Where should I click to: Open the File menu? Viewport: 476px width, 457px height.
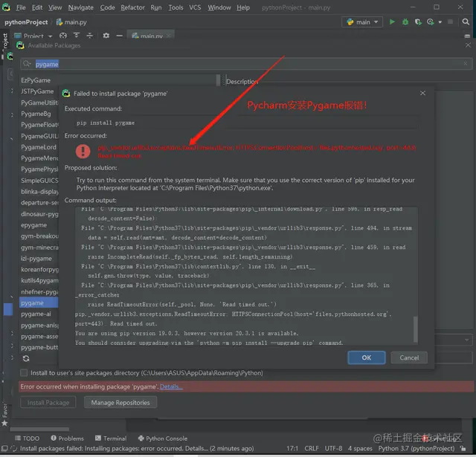point(21,7)
